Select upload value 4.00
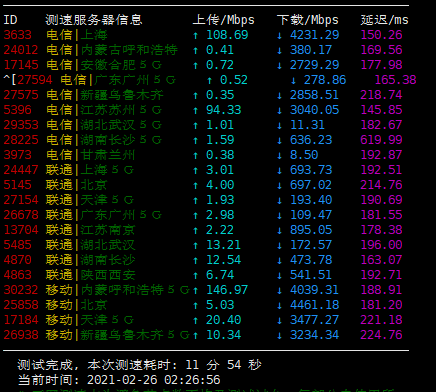The image size is (436, 392). pos(220,185)
